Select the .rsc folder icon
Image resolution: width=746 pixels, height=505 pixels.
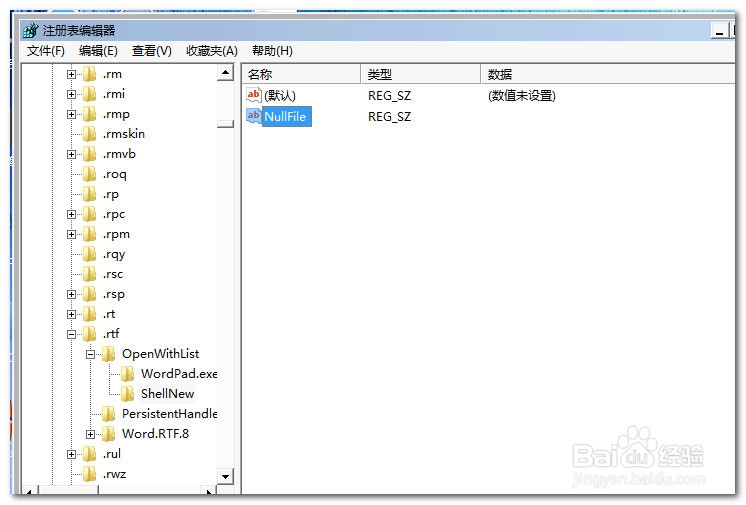(x=89, y=274)
